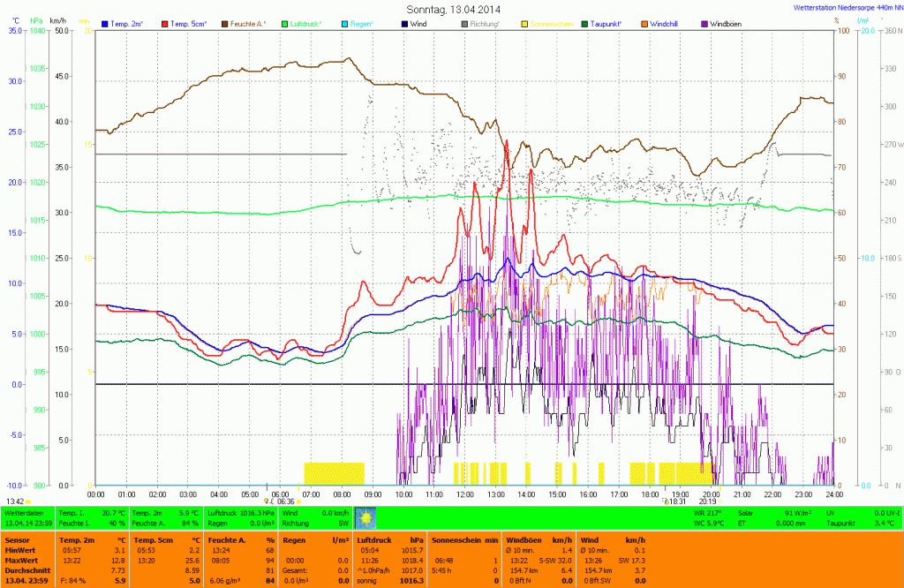
Task: Click the orange Windchill legend square
Action: [644, 23]
